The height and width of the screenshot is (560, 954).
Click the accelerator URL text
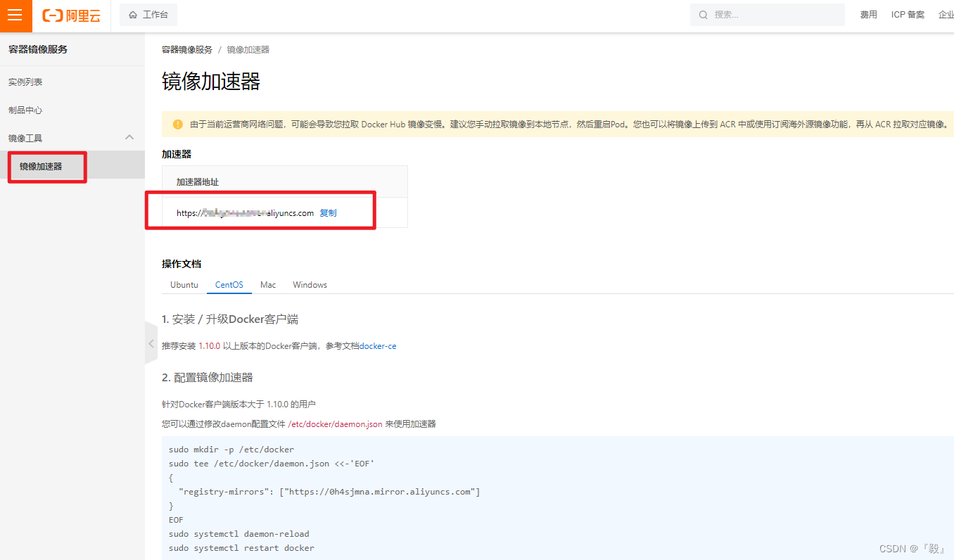246,213
